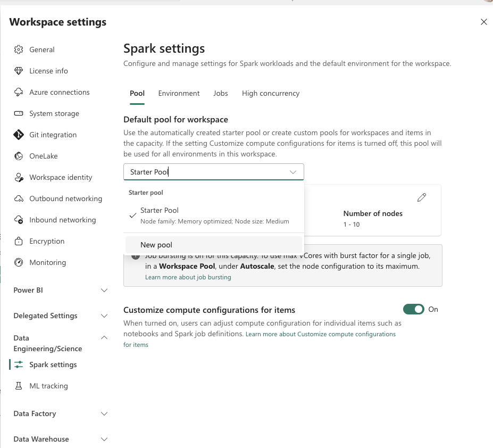
Task: Open Learn more about job bursting link
Action: pos(188,277)
